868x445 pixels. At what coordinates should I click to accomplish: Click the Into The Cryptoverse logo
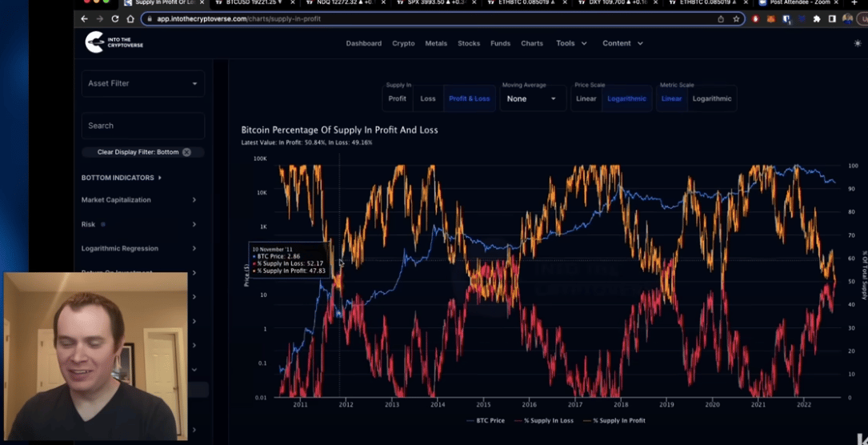(x=114, y=42)
